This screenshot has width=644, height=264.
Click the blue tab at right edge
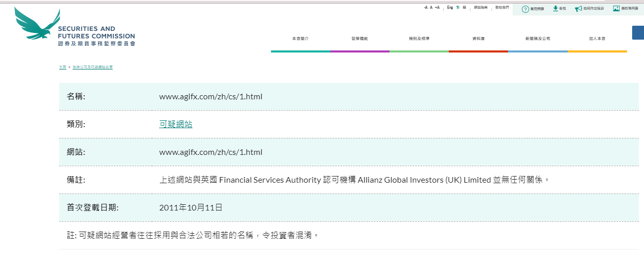638,32
